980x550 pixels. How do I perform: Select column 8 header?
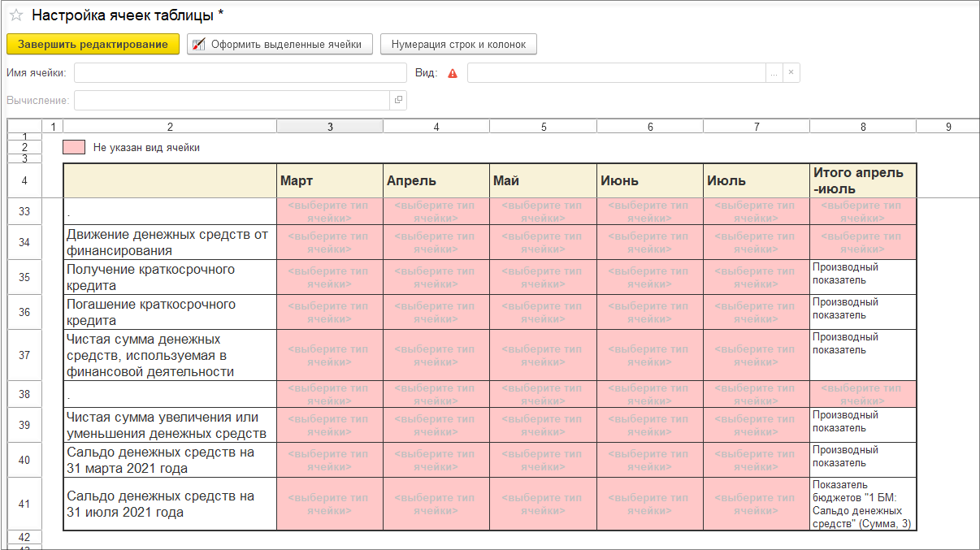tap(863, 127)
